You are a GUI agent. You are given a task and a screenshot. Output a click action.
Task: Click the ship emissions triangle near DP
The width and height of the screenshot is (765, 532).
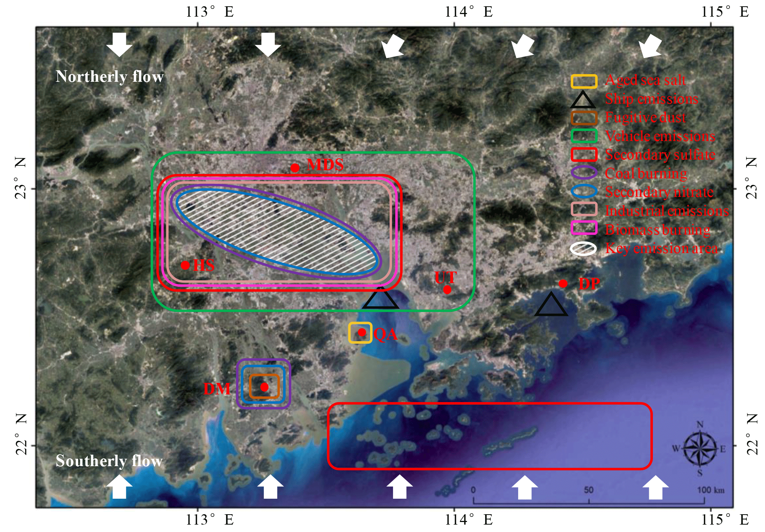coord(551,304)
